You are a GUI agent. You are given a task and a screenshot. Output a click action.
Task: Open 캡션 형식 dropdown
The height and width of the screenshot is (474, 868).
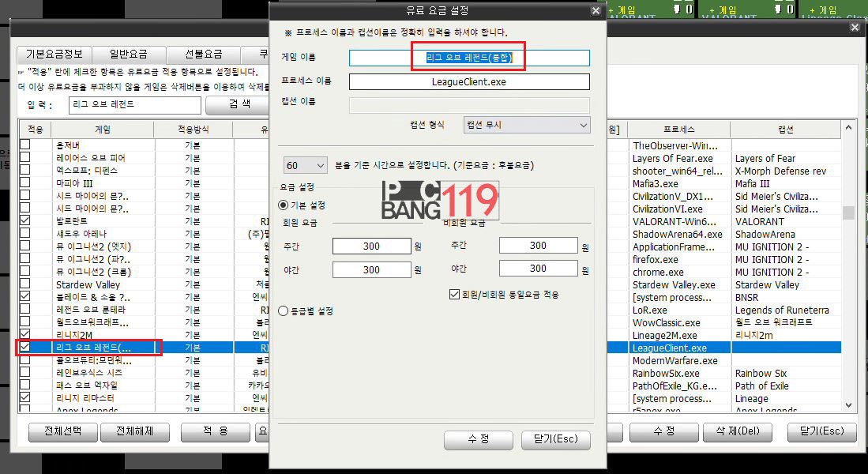coord(526,125)
